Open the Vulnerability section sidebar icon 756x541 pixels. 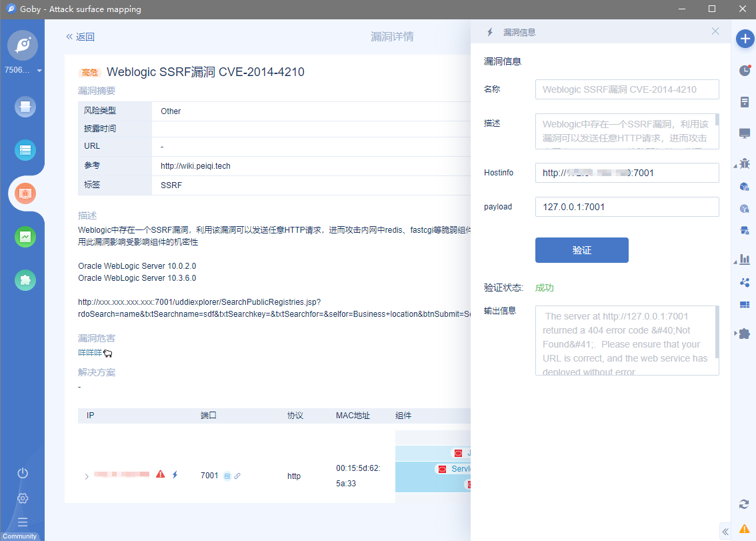pos(25,193)
